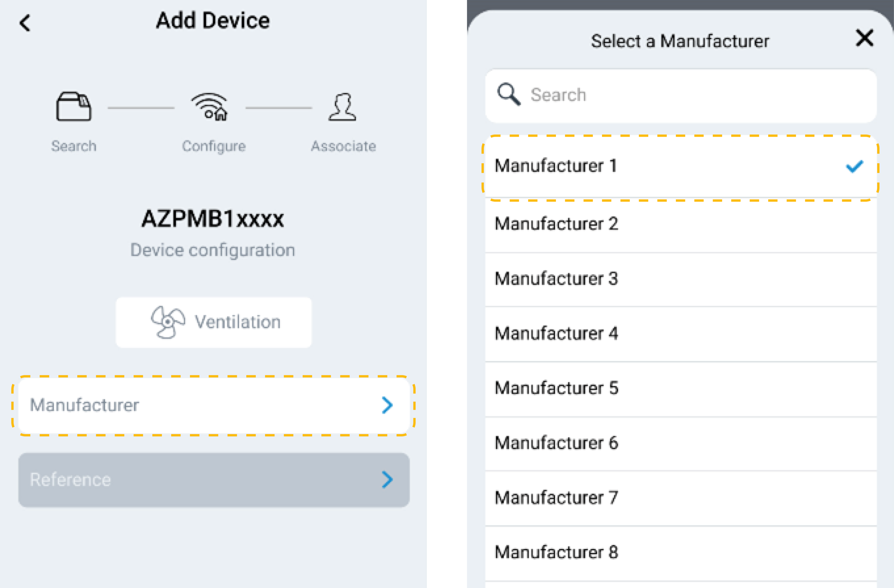This screenshot has width=894, height=588.
Task: Select Manufacturer 1 option
Action: (556, 166)
